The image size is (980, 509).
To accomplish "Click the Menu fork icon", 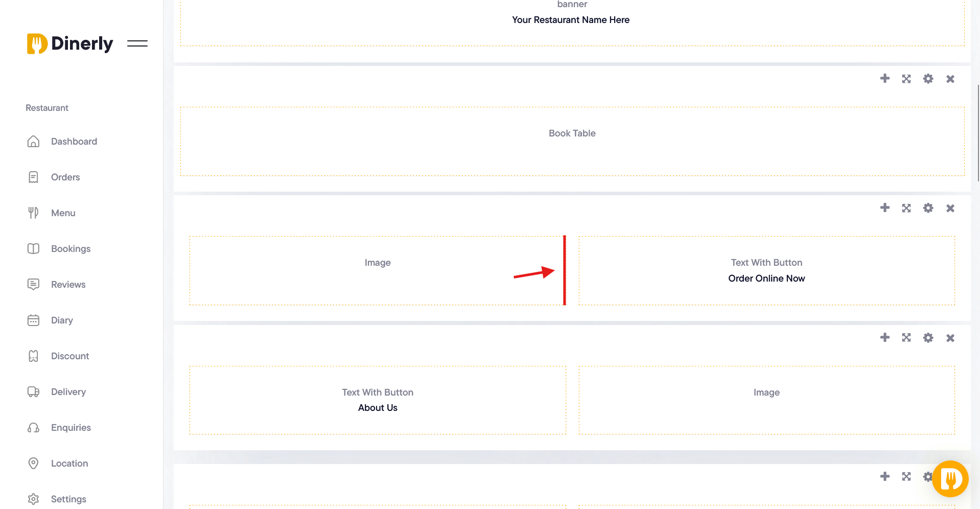I will [x=33, y=213].
